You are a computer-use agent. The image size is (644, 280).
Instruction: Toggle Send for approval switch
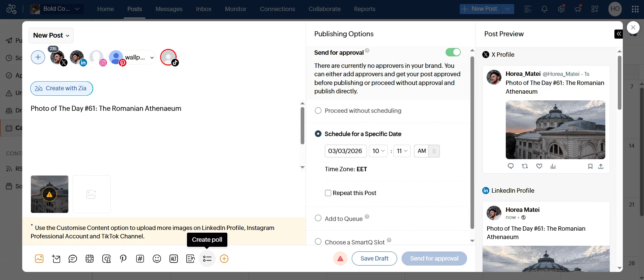click(453, 52)
